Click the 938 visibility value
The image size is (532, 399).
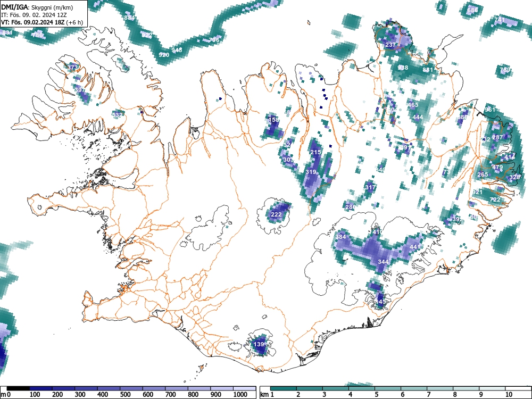click(403, 68)
